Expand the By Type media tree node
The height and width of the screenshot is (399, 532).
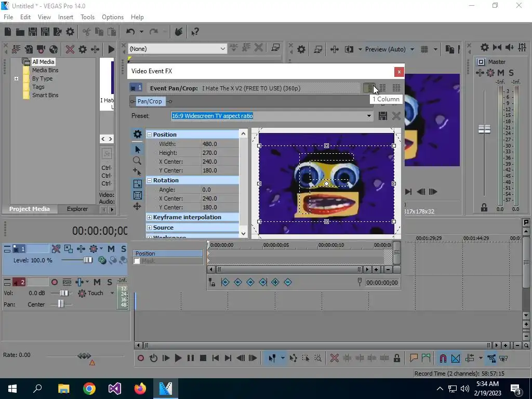click(16, 79)
